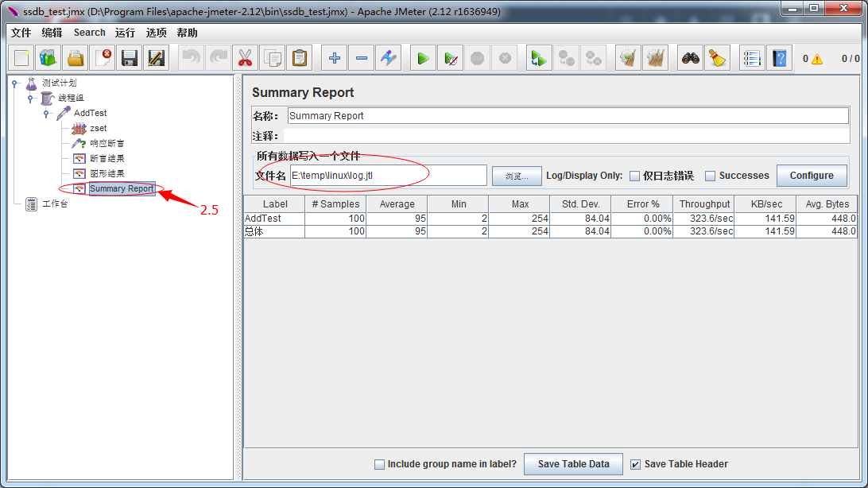
Task: Toggle the Successes checkbox
Action: click(x=711, y=176)
